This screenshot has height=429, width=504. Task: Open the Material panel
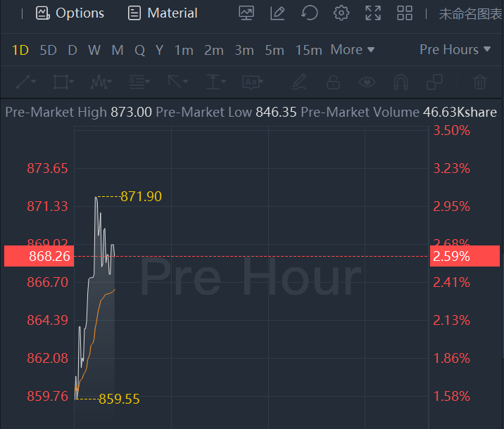(x=163, y=13)
